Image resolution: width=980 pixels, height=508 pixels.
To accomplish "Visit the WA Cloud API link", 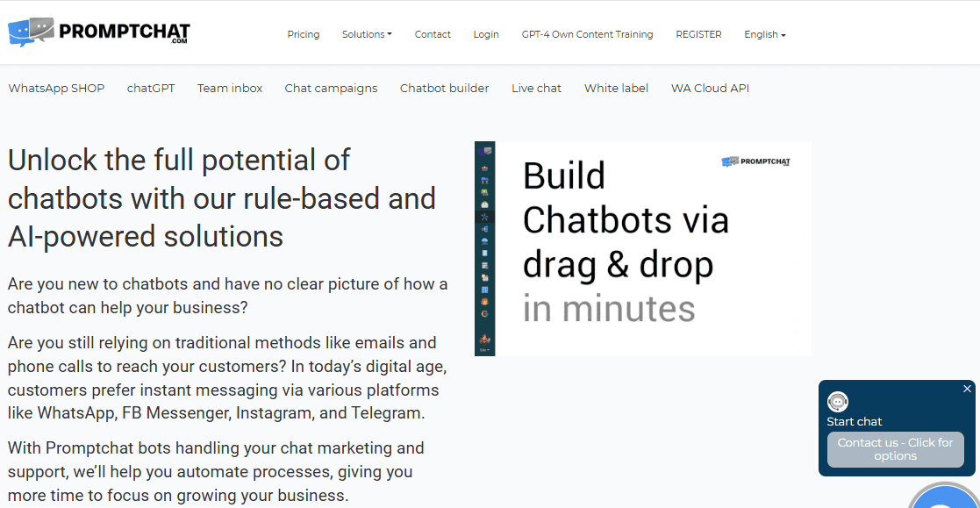I will point(710,88).
